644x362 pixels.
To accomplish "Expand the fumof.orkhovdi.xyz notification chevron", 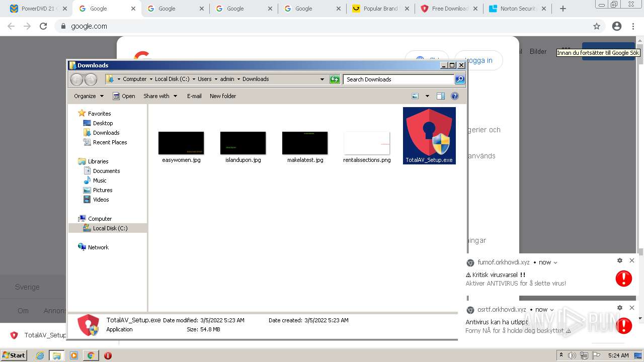I will [x=555, y=262].
